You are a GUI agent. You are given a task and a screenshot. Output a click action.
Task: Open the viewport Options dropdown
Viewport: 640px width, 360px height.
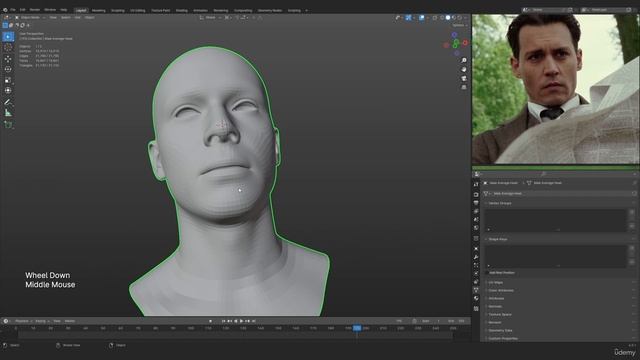coord(460,25)
